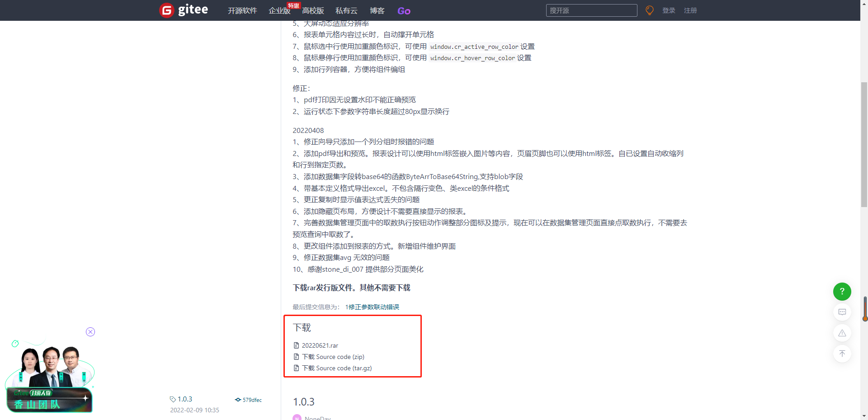
Task: Click the 注册 register link
Action: coord(690,10)
